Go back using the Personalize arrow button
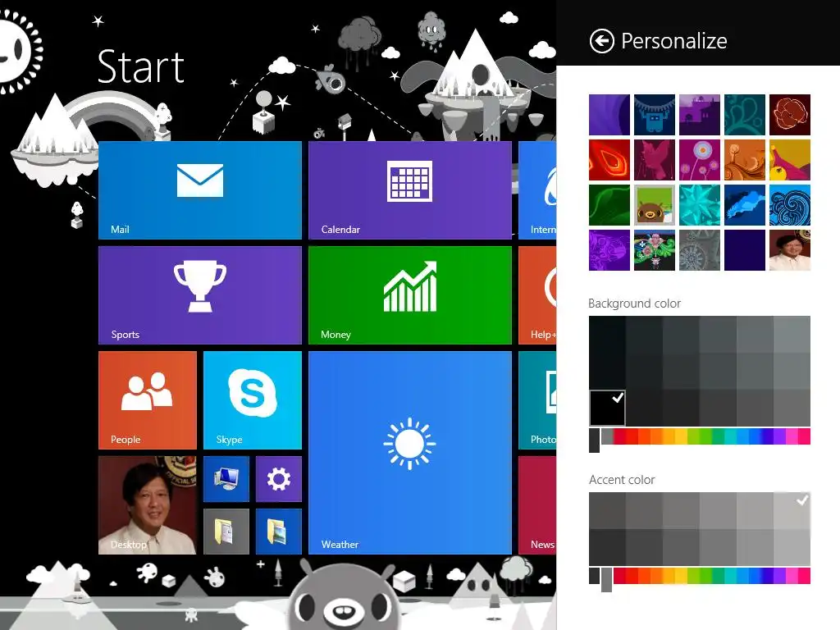 pyautogui.click(x=601, y=41)
